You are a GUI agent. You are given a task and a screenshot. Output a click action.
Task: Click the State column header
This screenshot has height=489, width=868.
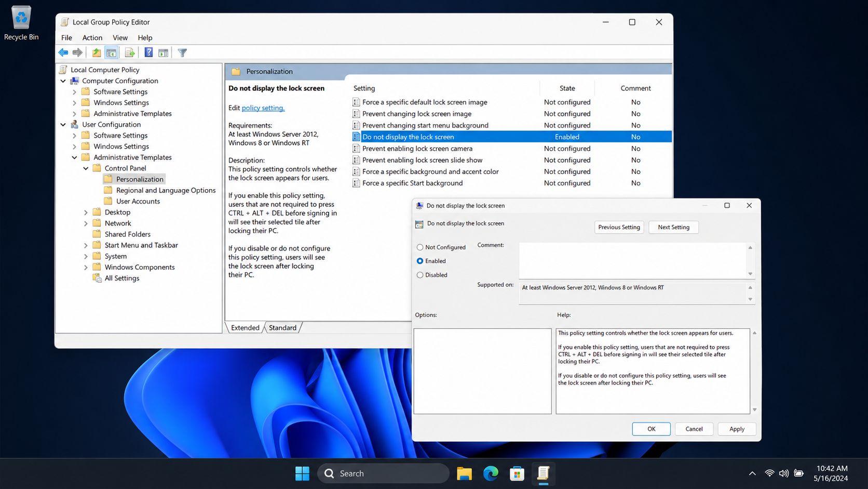(x=567, y=88)
